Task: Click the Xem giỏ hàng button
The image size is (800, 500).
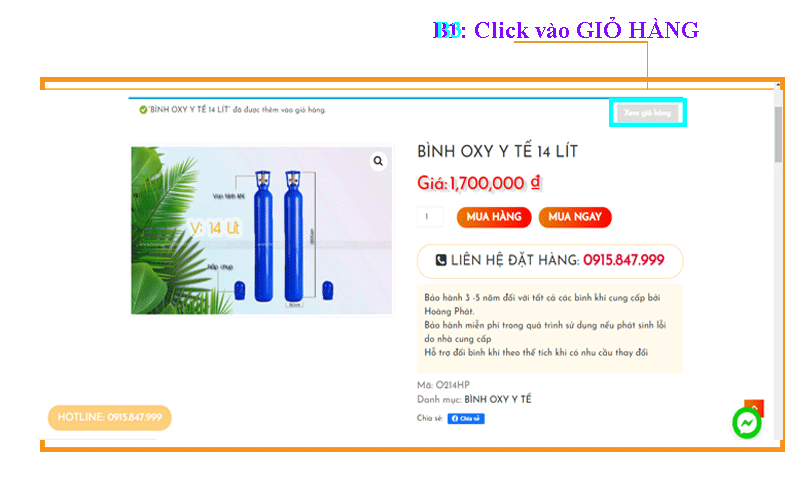Action: click(647, 113)
